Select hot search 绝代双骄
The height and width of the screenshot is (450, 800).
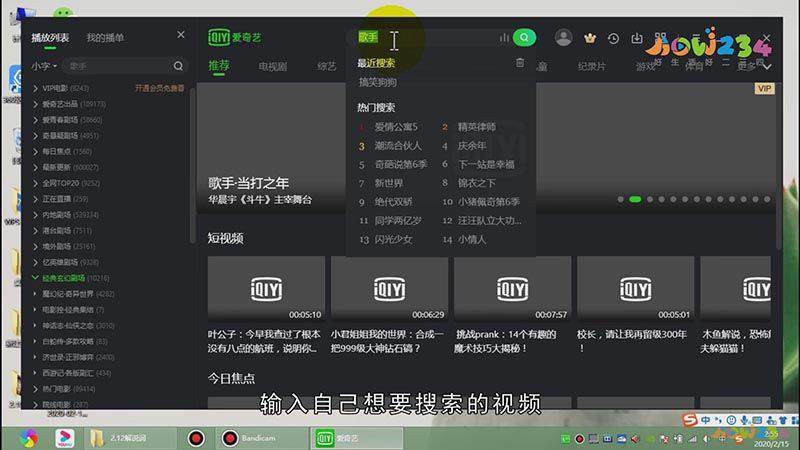coord(393,202)
